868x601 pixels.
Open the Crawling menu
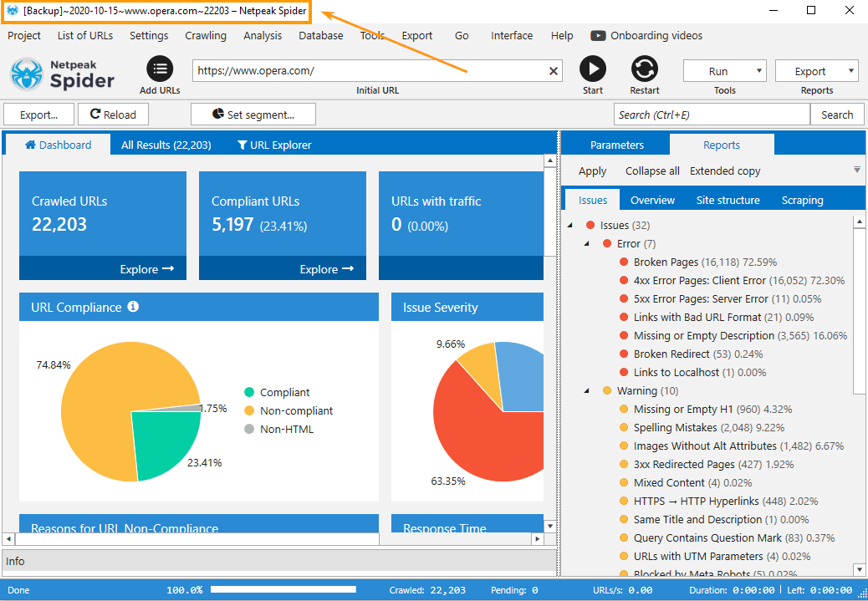[x=206, y=36]
